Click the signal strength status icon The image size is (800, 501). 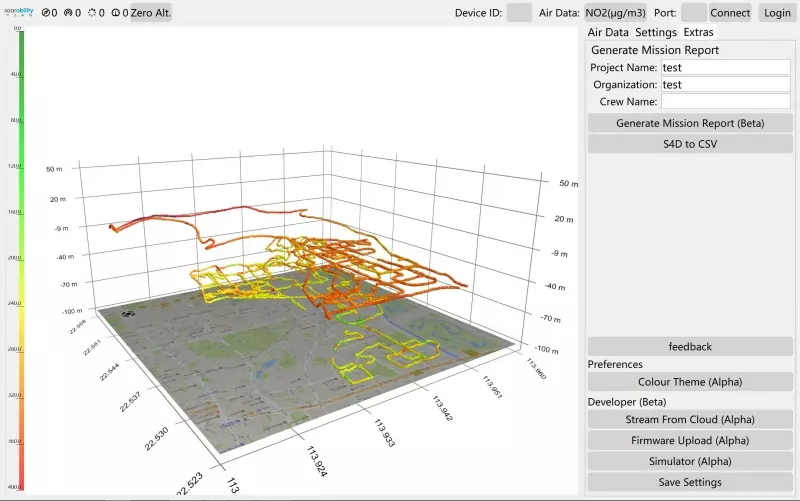point(68,13)
